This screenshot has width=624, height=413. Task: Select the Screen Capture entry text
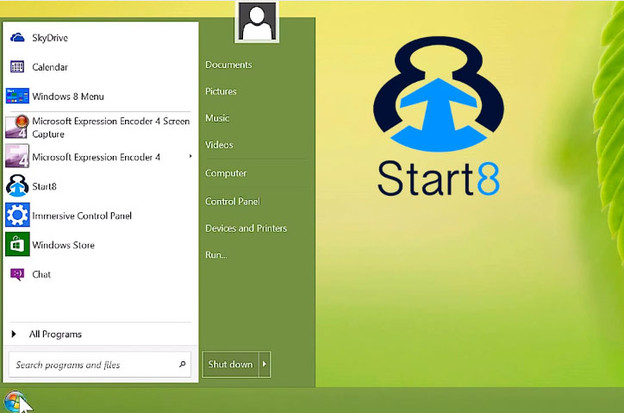[x=111, y=127]
